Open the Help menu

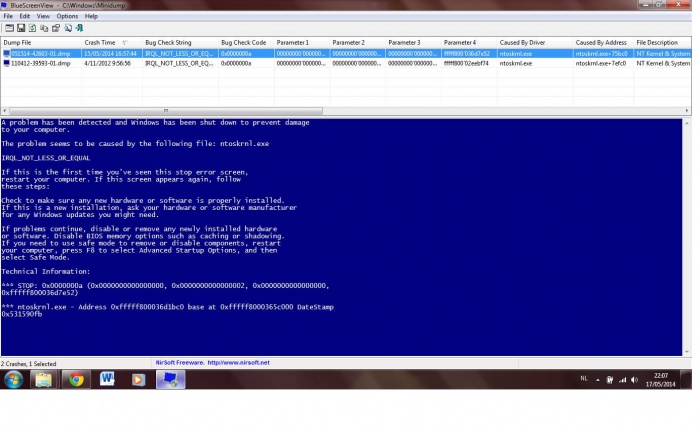(x=91, y=16)
